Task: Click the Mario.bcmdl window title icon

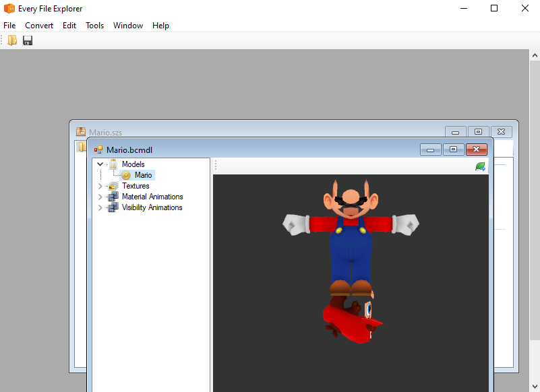Action: 98,150
